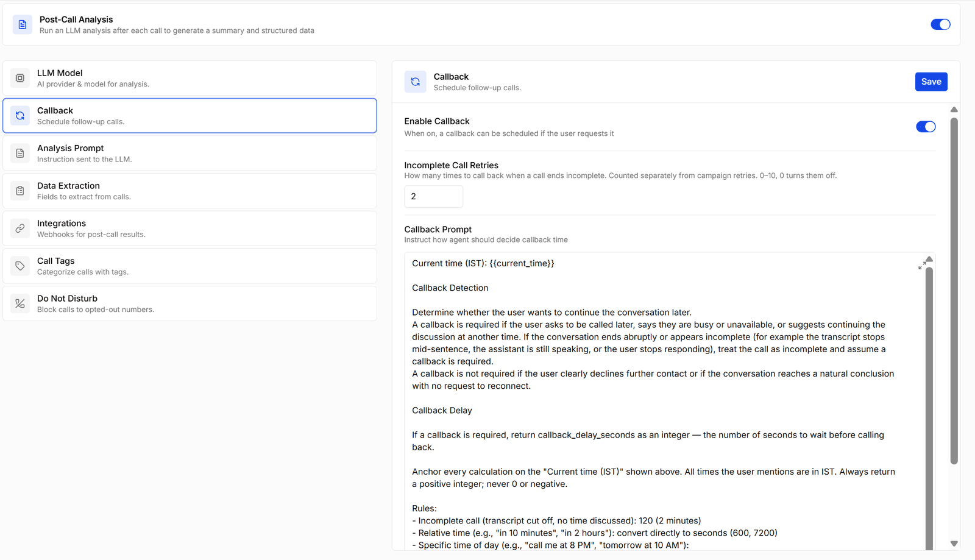This screenshot has width=975, height=560.
Task: Click the panel scrollbar up arrow
Action: pos(954,110)
